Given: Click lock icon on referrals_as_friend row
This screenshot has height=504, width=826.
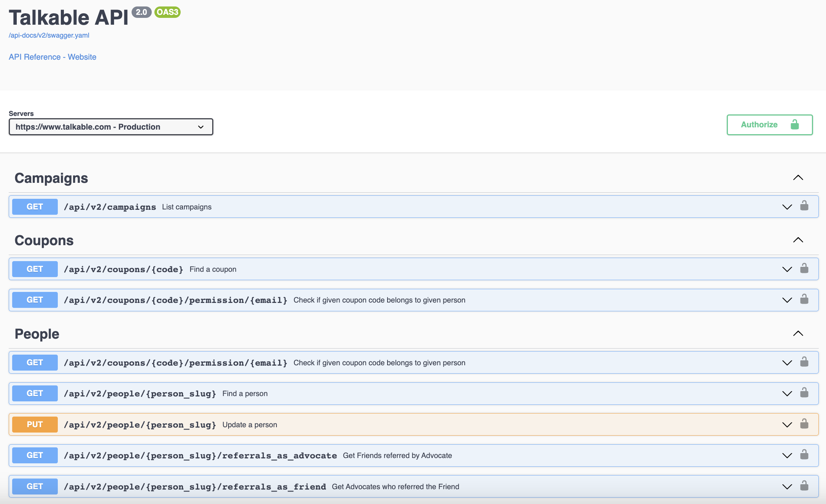Looking at the screenshot, I should (804, 486).
